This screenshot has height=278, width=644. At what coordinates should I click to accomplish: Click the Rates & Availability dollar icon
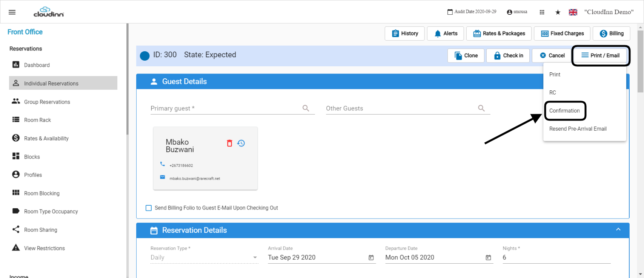(16, 138)
